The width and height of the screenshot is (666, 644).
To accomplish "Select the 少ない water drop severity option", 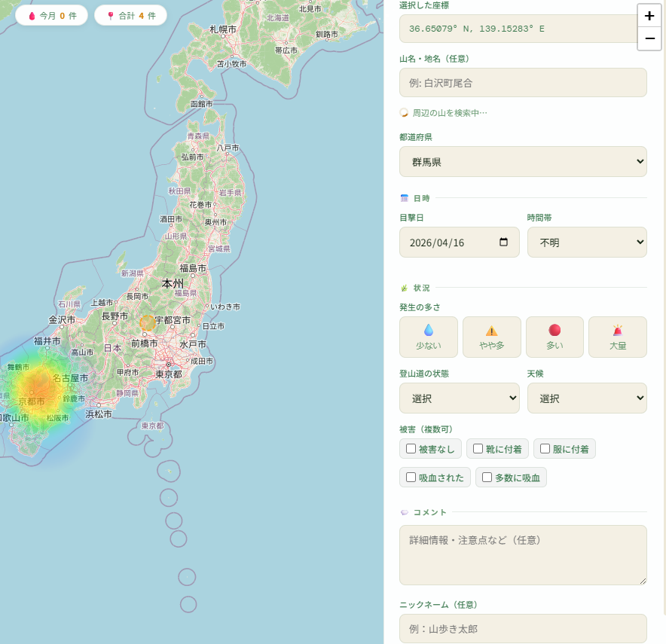I will tap(429, 337).
